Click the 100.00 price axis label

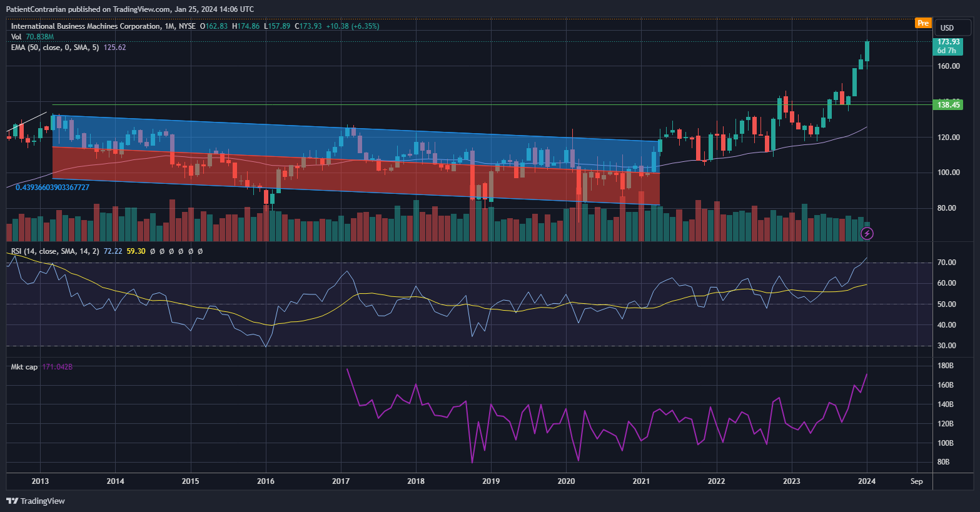tap(949, 173)
